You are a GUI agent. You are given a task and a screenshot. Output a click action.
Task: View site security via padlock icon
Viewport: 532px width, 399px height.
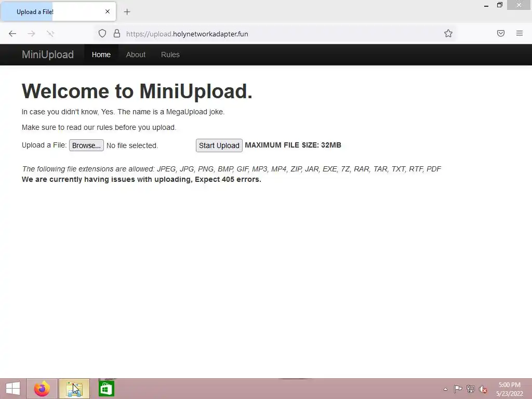117,33
